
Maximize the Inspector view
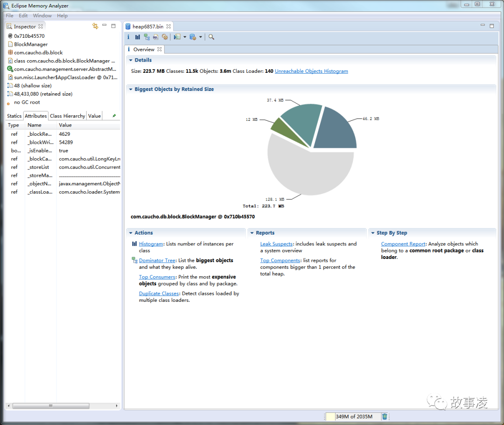pos(113,26)
